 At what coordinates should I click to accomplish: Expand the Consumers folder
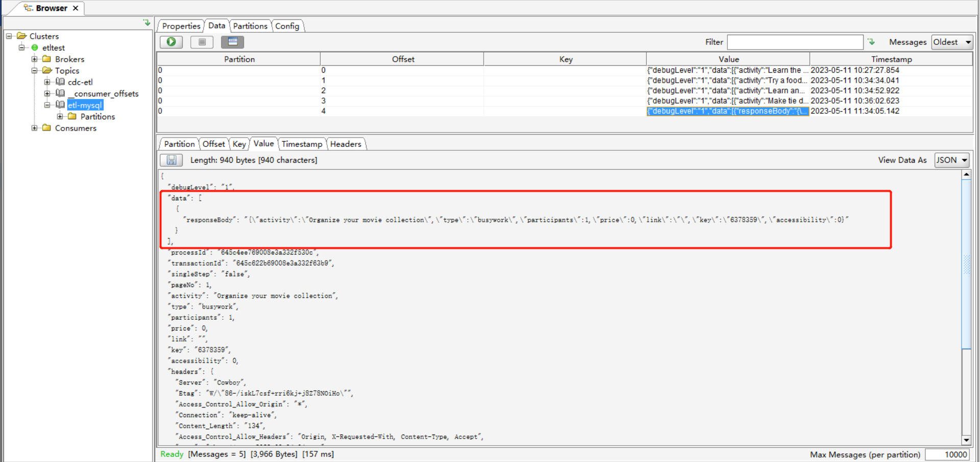pos(35,128)
